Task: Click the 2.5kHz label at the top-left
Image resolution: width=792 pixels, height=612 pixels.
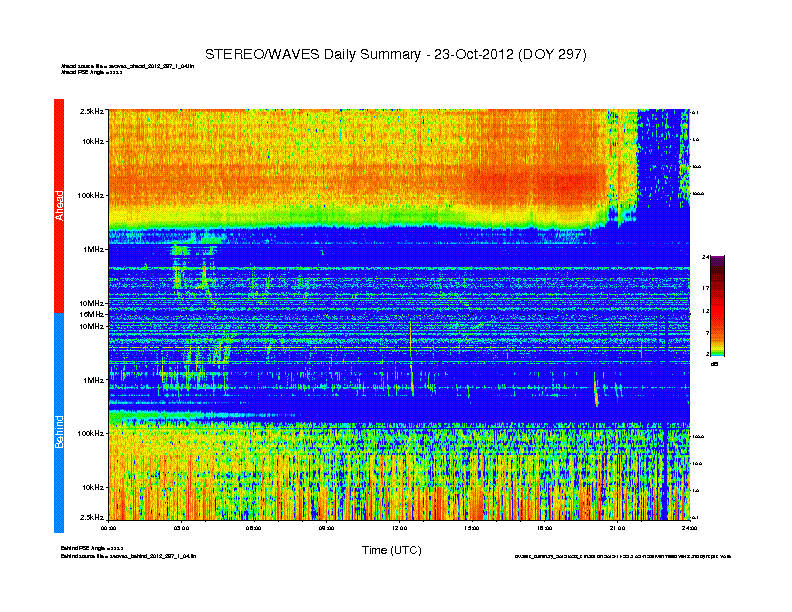Action: tap(92, 111)
